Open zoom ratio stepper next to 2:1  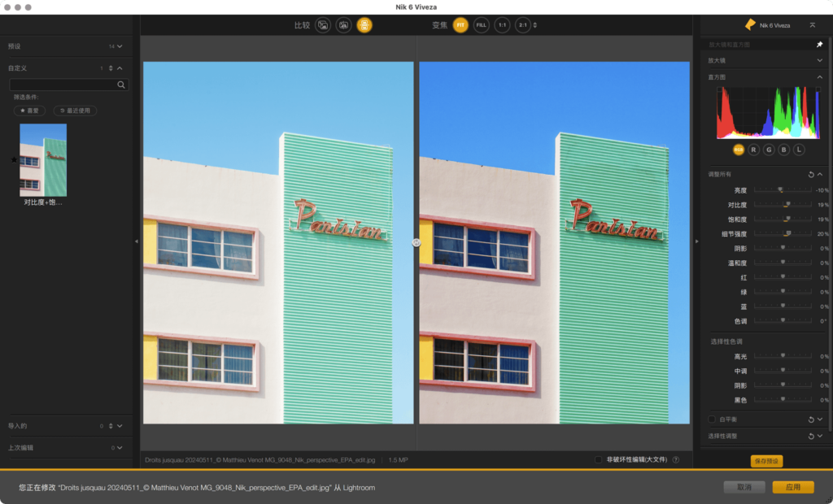[535, 25]
